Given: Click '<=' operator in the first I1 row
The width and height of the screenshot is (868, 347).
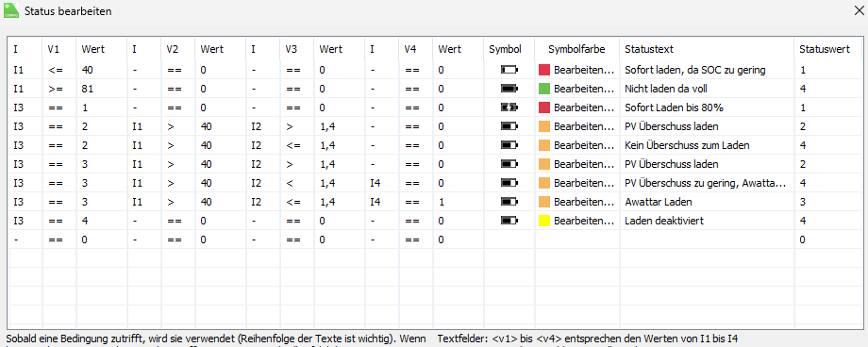Looking at the screenshot, I should click(x=55, y=70).
